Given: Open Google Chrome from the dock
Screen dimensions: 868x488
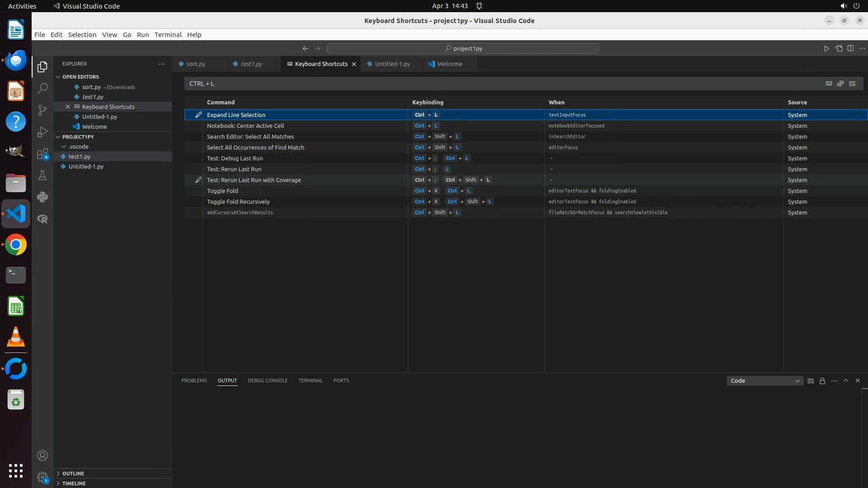Looking at the screenshot, I should [x=16, y=245].
